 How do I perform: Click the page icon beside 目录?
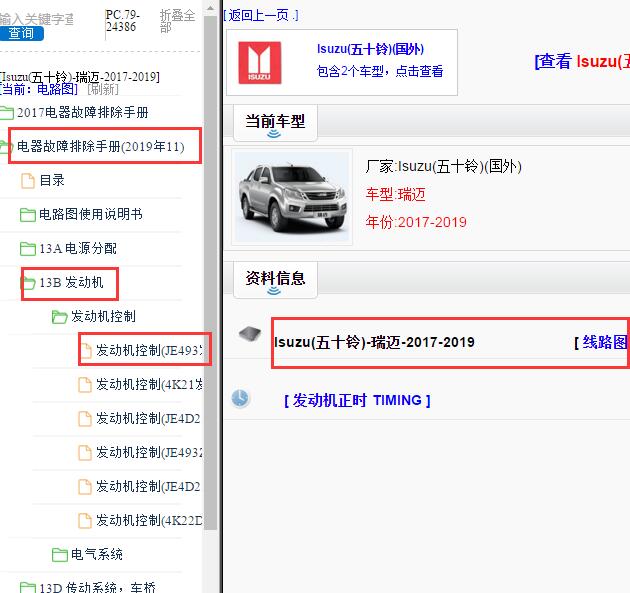pyautogui.click(x=28, y=180)
